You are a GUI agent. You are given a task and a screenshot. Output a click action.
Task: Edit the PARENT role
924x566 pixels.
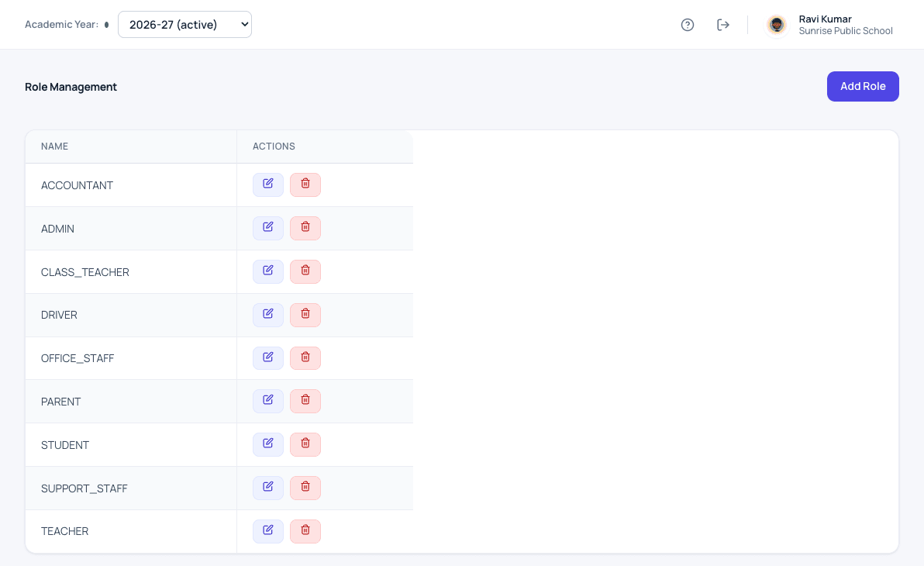[x=268, y=401]
